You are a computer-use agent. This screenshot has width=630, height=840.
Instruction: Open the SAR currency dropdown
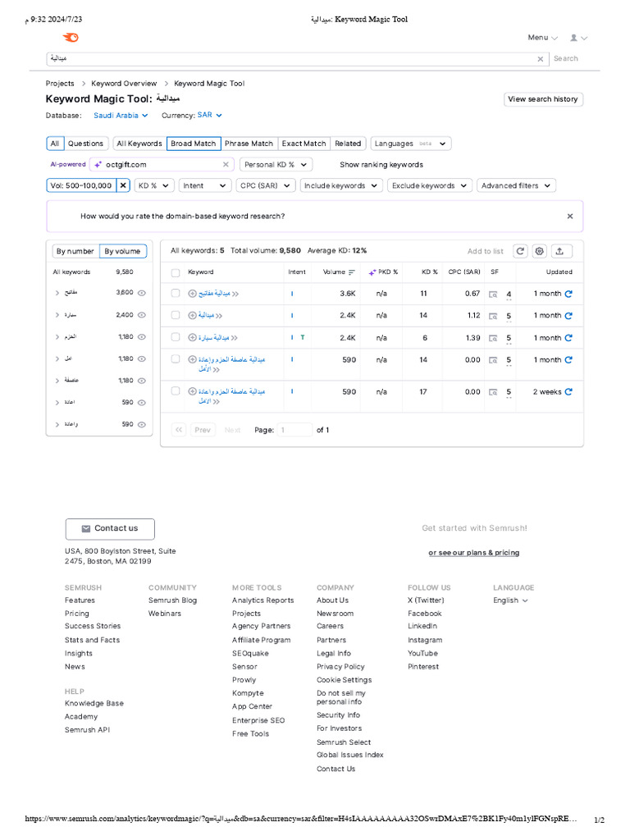(x=209, y=115)
